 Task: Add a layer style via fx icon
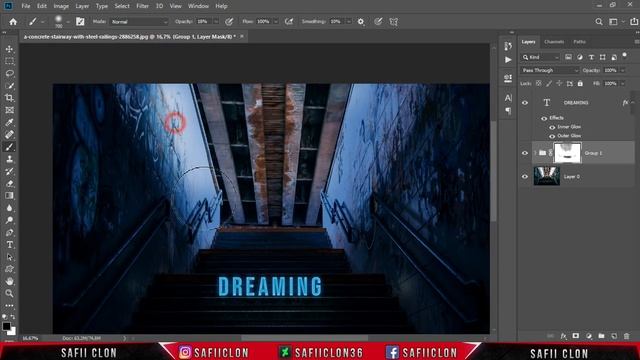coord(563,336)
